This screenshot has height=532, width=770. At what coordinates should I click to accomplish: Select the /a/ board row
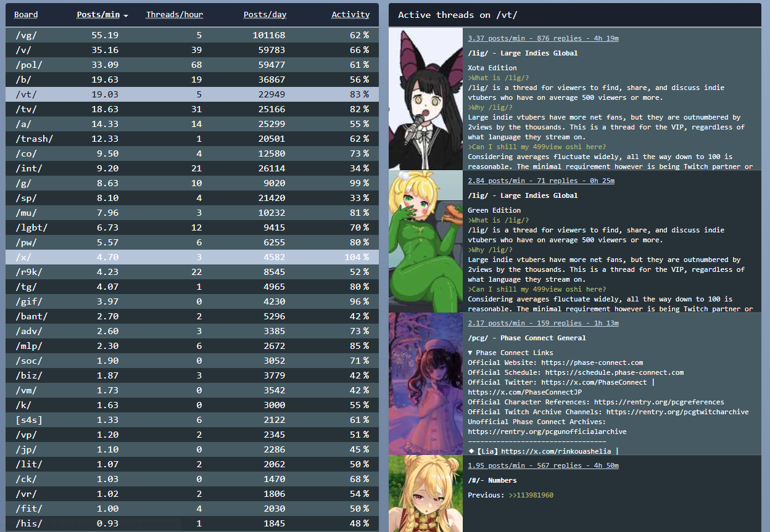click(192, 124)
